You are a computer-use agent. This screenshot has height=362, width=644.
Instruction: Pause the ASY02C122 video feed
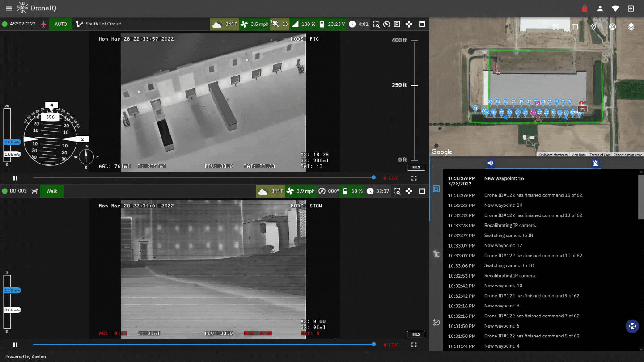(15, 178)
